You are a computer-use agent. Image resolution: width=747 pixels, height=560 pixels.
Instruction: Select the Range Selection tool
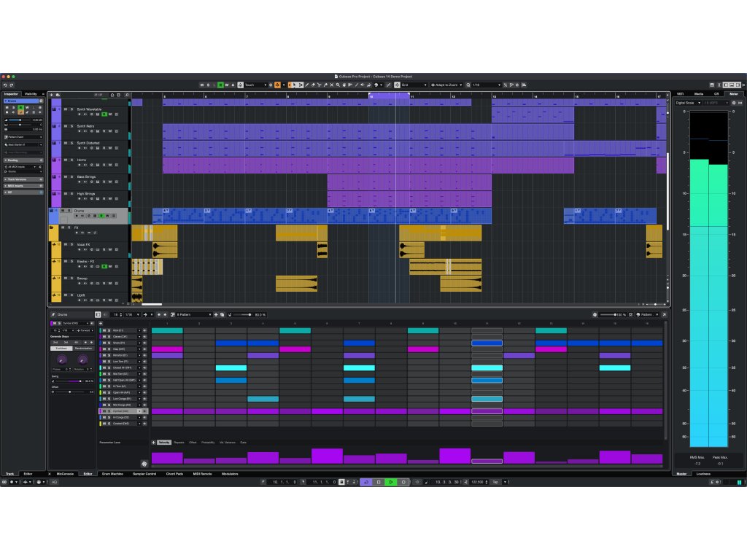(x=301, y=85)
